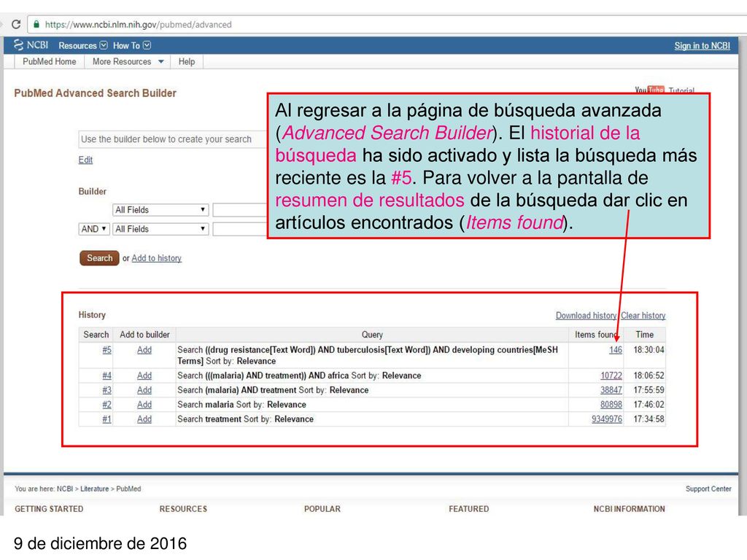Click 'GETTING STARTED' footer heading
747x560 pixels.
(x=49, y=509)
